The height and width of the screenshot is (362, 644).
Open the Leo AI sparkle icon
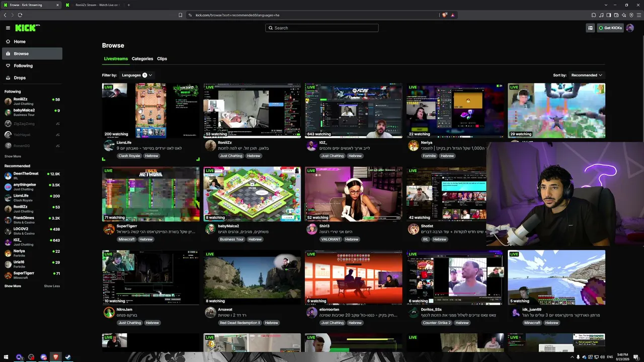[624, 15]
